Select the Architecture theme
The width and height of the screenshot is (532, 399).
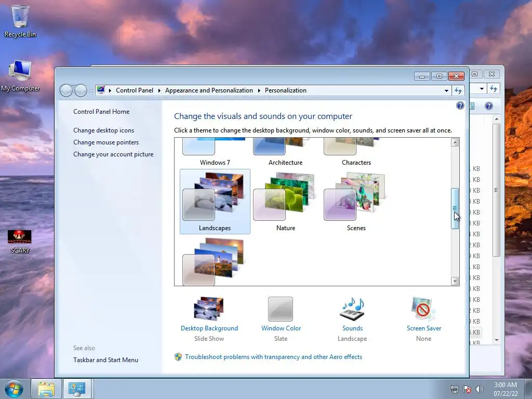(286, 153)
